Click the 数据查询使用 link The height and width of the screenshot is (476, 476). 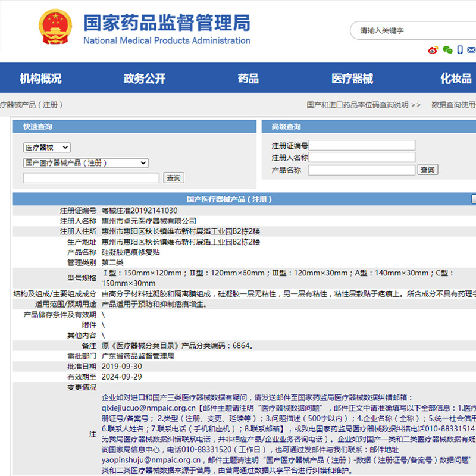click(x=453, y=105)
